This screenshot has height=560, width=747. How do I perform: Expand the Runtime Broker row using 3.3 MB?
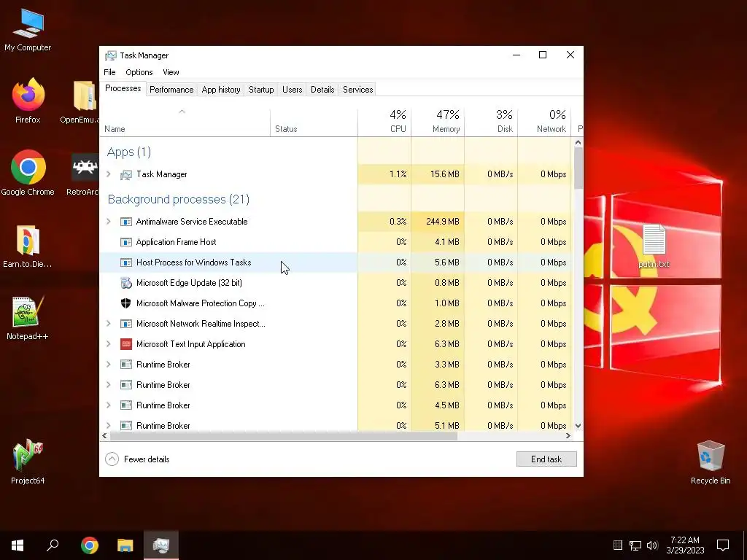click(109, 365)
